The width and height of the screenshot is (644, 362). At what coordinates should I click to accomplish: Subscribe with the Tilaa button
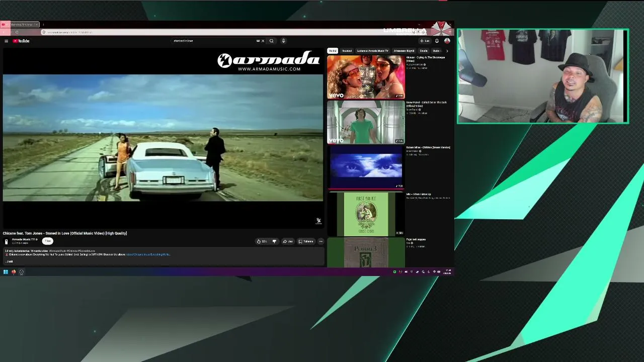tap(48, 241)
